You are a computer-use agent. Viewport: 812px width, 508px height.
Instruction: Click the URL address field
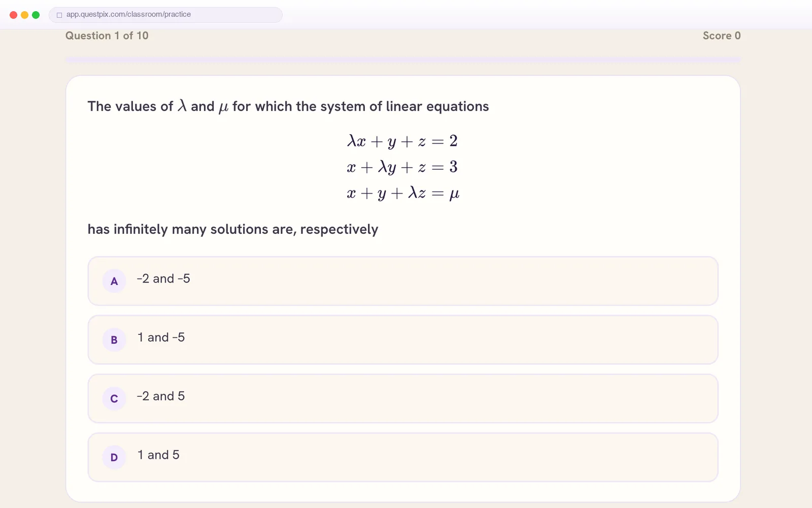click(165, 15)
